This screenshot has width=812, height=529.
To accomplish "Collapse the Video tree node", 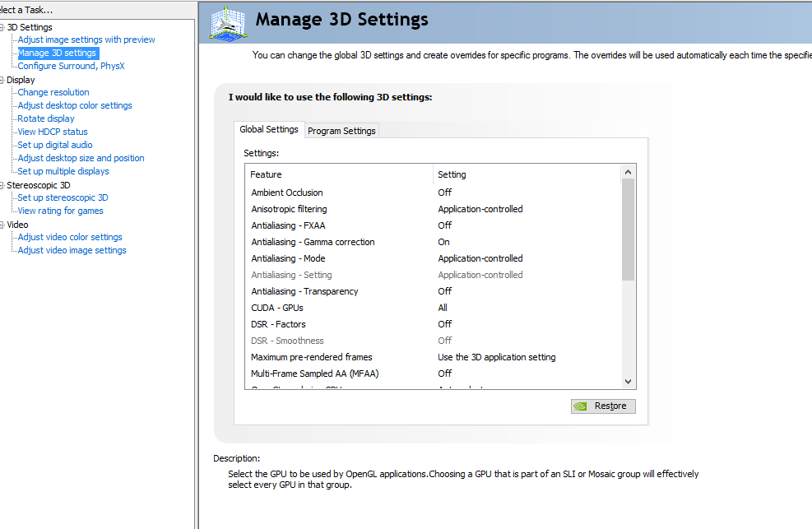I will click(x=2, y=225).
